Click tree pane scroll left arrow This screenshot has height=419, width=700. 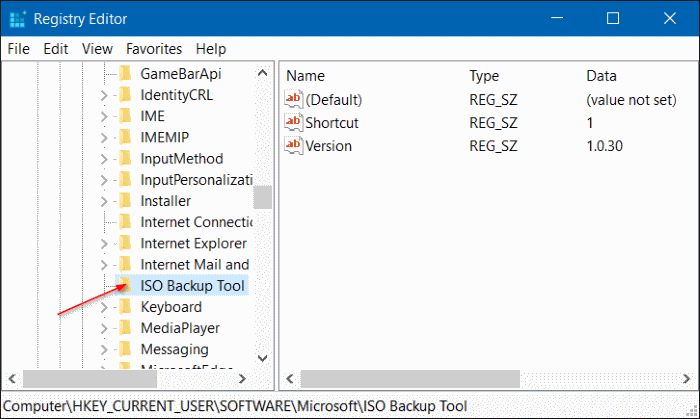tap(12, 379)
